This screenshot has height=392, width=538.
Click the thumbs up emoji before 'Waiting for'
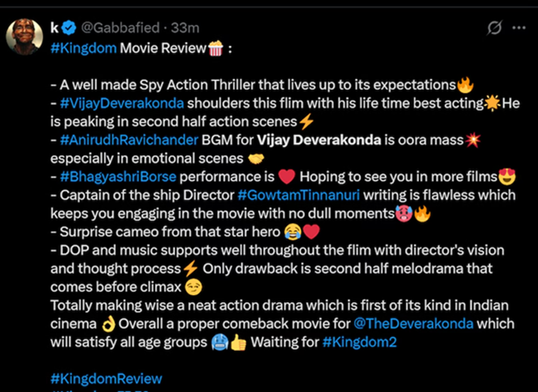(239, 342)
